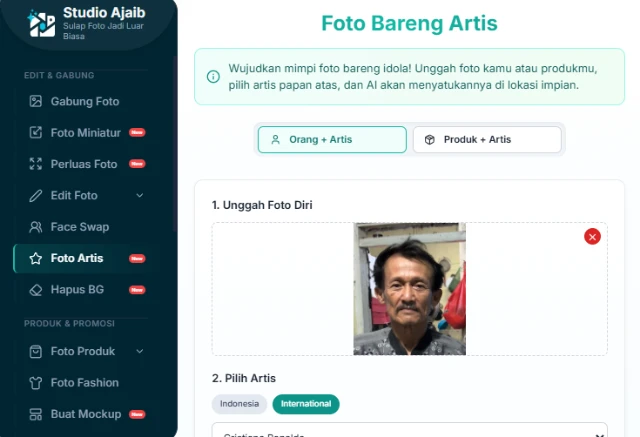Click the Studio Ajaib title text
This screenshot has width=640, height=437.
[104, 13]
